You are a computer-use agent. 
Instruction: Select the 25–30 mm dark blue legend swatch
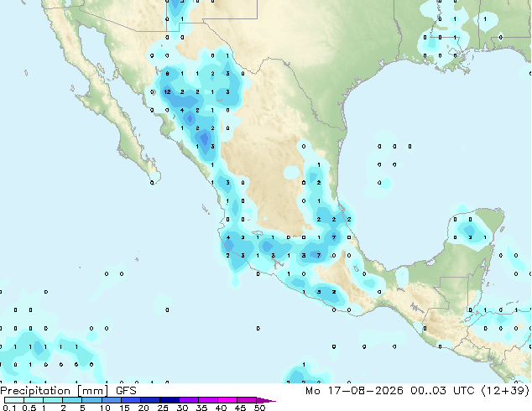pyautogui.click(x=170, y=400)
